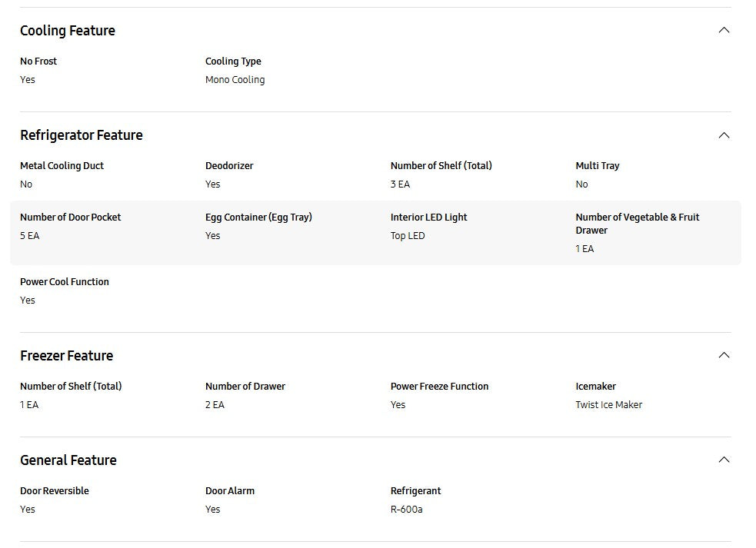Click the Multi Tray spec label

coord(598,166)
